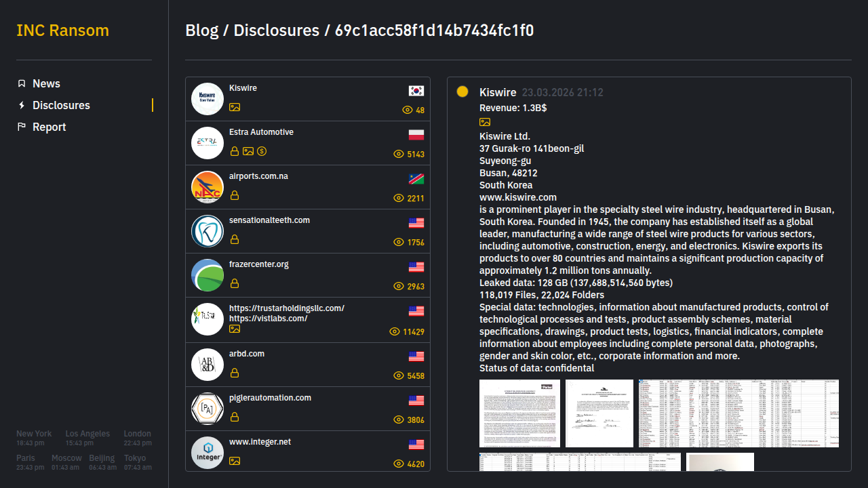The width and height of the screenshot is (868, 488).
Task: Click the image icon under Kiswire list entry
Action: coord(235,107)
